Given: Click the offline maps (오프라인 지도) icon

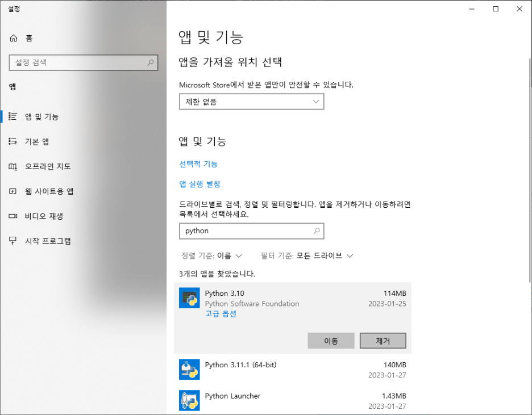Looking at the screenshot, I should coord(13,166).
